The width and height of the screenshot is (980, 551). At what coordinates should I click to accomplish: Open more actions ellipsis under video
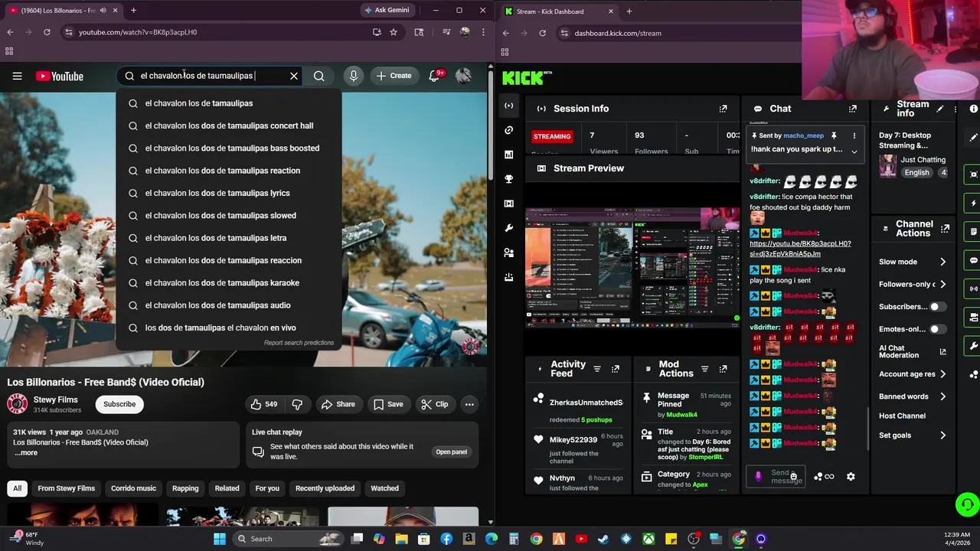tap(469, 404)
